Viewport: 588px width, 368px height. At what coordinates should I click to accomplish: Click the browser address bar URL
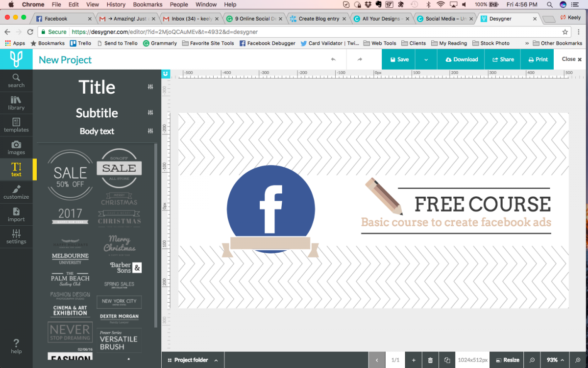tap(164, 32)
